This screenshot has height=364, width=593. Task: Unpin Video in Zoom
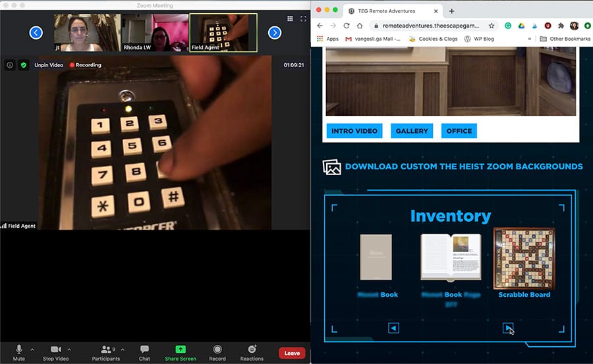(49, 65)
